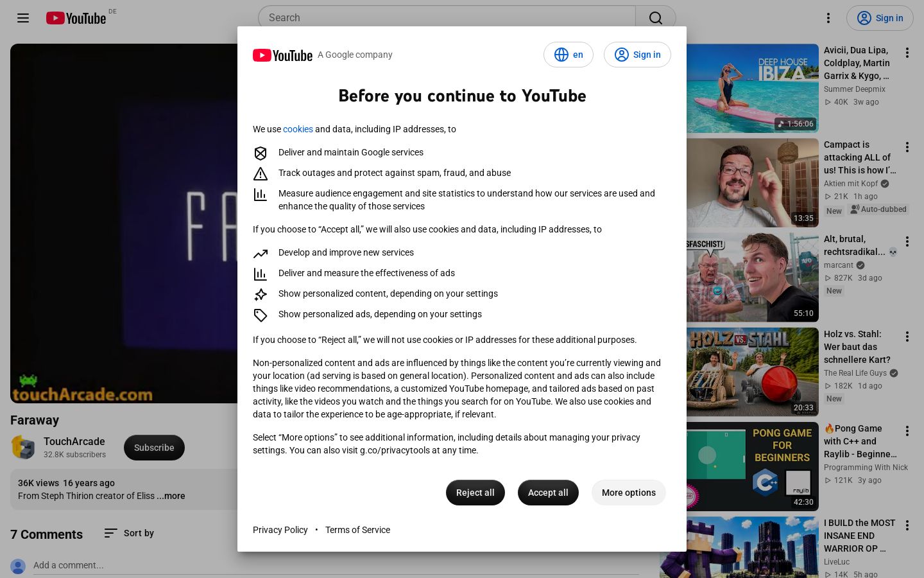This screenshot has height=578, width=924.
Task: Open the Terms of Service link
Action: click(x=357, y=530)
